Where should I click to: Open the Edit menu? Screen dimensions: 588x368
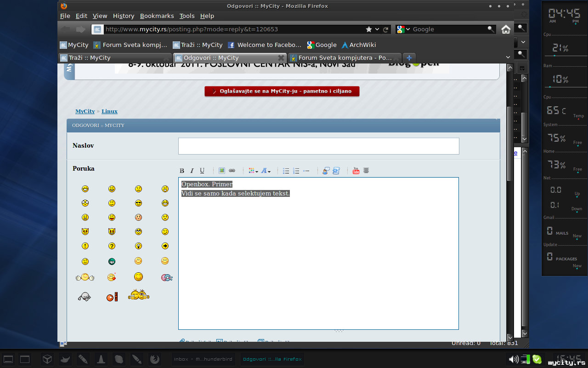[x=81, y=16]
